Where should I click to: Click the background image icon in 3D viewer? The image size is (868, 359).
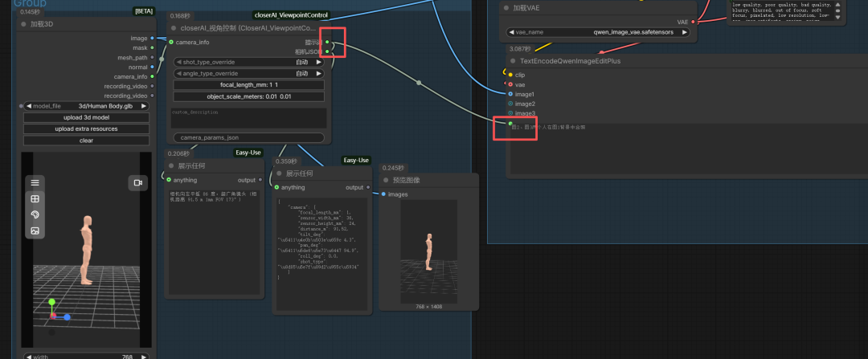point(35,230)
